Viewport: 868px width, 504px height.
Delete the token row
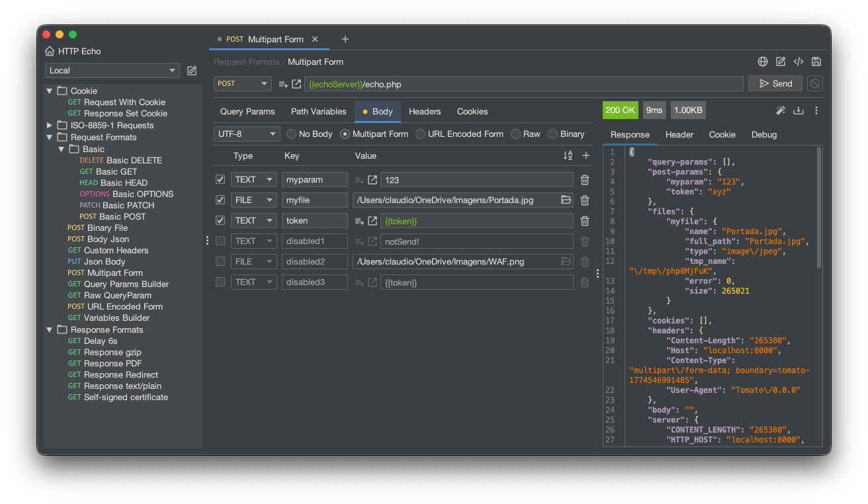[585, 221]
